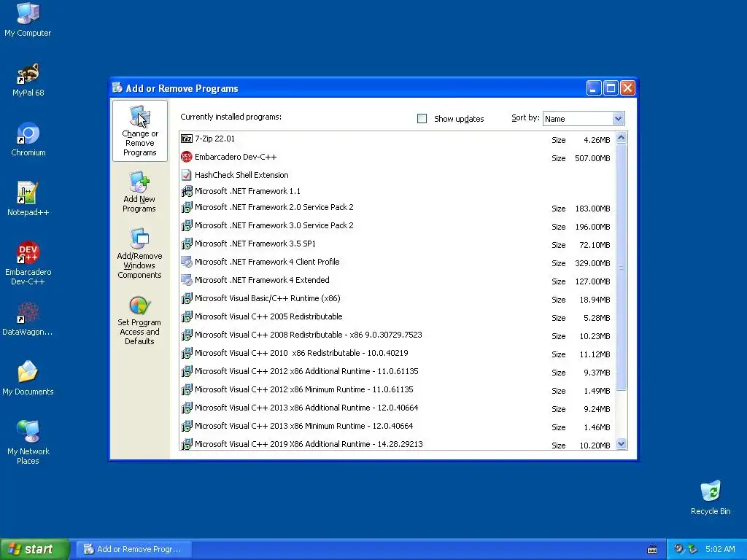Click the 329.00MB size value

(592, 263)
